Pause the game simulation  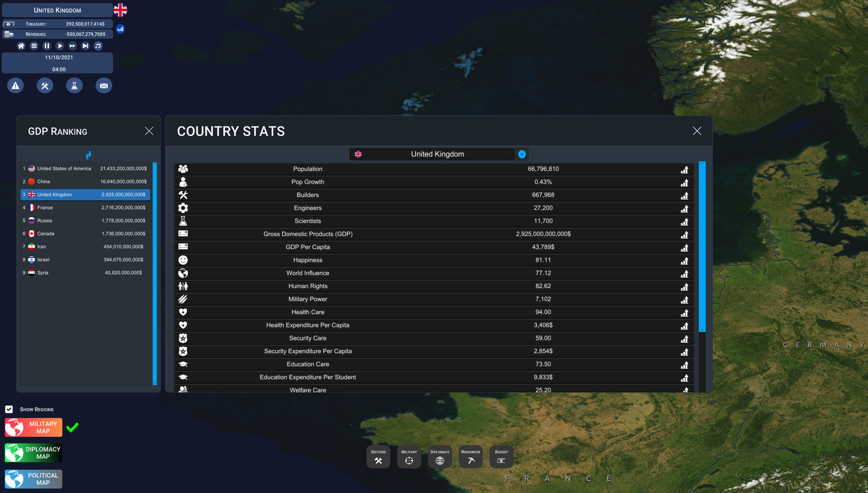click(x=47, y=46)
